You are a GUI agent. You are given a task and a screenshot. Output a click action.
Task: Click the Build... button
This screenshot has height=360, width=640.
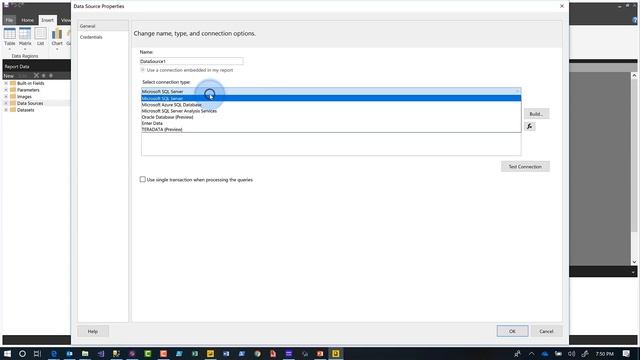(536, 114)
